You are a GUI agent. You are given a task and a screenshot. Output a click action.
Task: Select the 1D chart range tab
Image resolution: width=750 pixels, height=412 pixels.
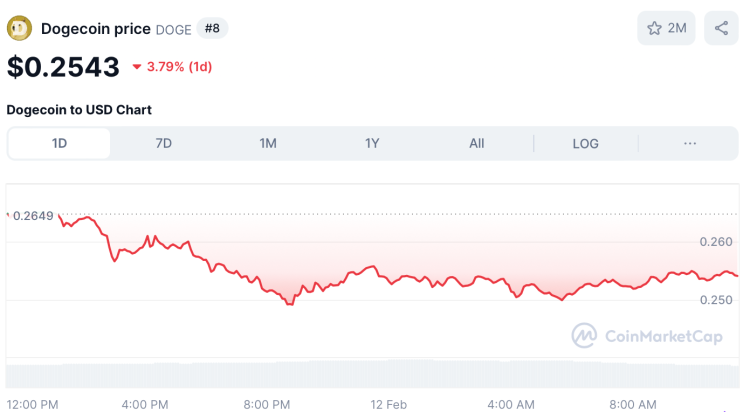(59, 143)
